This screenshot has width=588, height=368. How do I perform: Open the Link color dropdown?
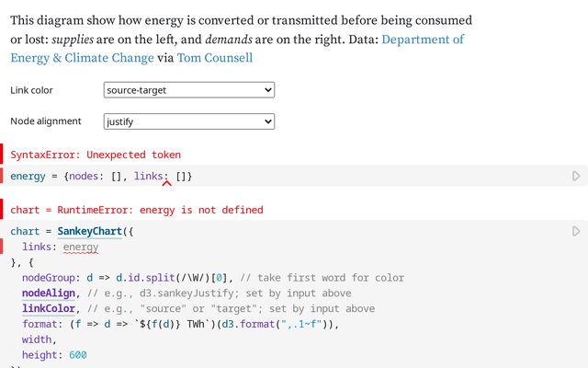[x=189, y=90]
